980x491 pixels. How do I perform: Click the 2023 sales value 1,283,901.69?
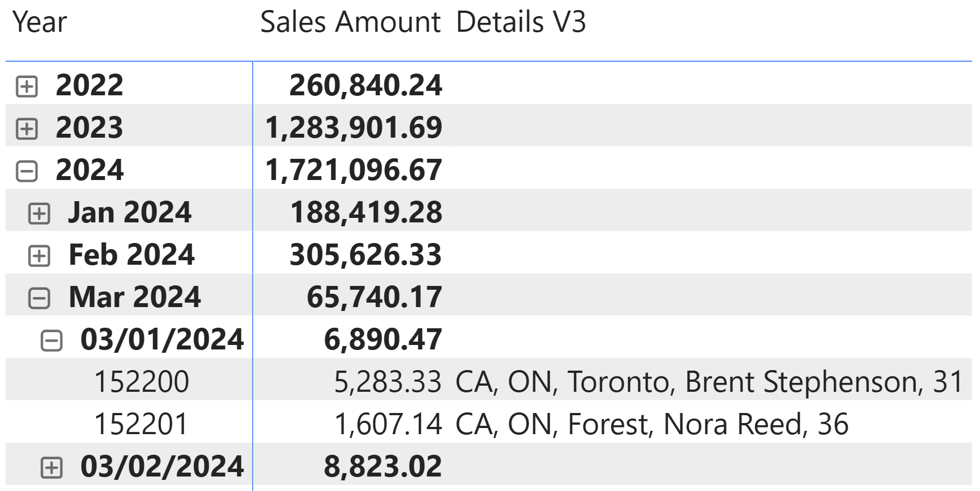(354, 128)
